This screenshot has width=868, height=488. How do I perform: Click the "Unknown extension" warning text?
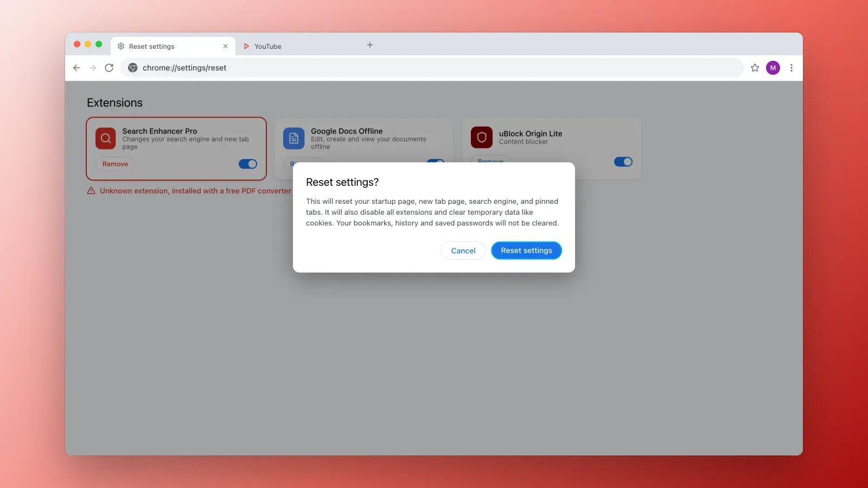pyautogui.click(x=195, y=191)
